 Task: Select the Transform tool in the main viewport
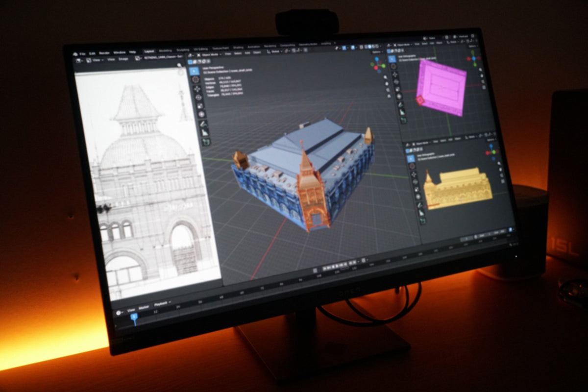coord(201,114)
